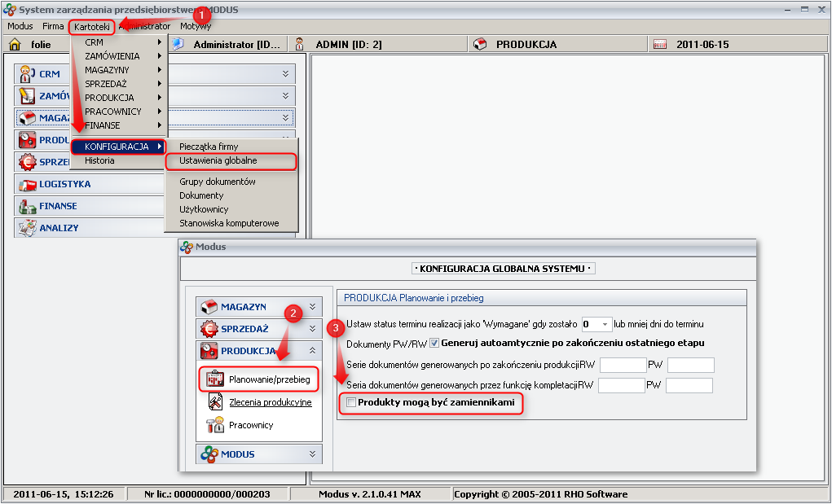Viewport: 832px width, 504px height.
Task: Click the Administrator shield icon in top strip
Action: (x=178, y=44)
